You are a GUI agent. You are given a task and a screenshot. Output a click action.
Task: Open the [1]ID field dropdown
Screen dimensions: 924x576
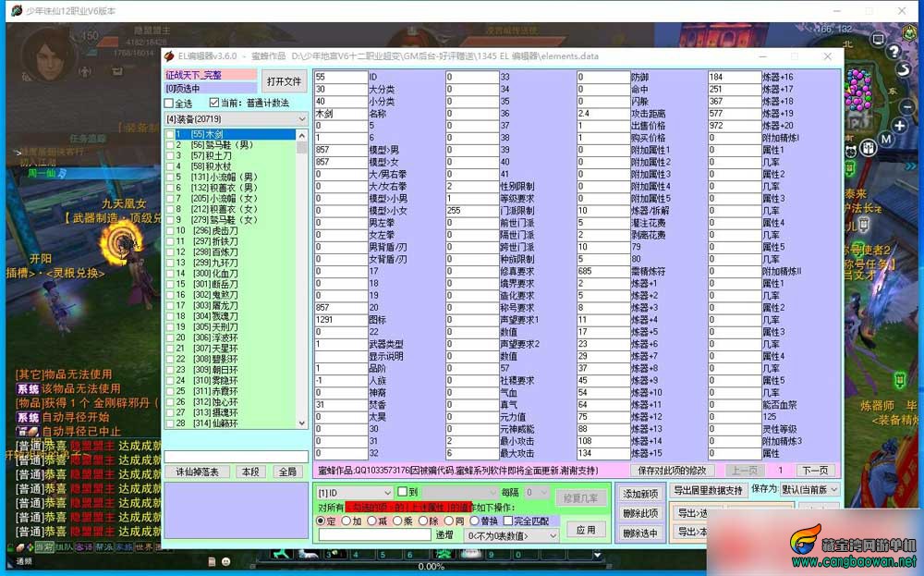[x=355, y=492]
